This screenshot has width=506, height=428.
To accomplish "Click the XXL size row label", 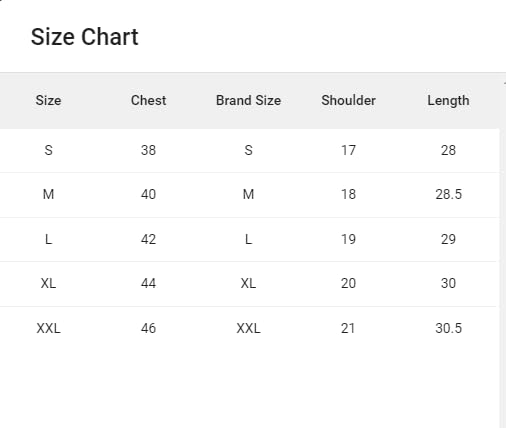I will (x=48, y=328).
